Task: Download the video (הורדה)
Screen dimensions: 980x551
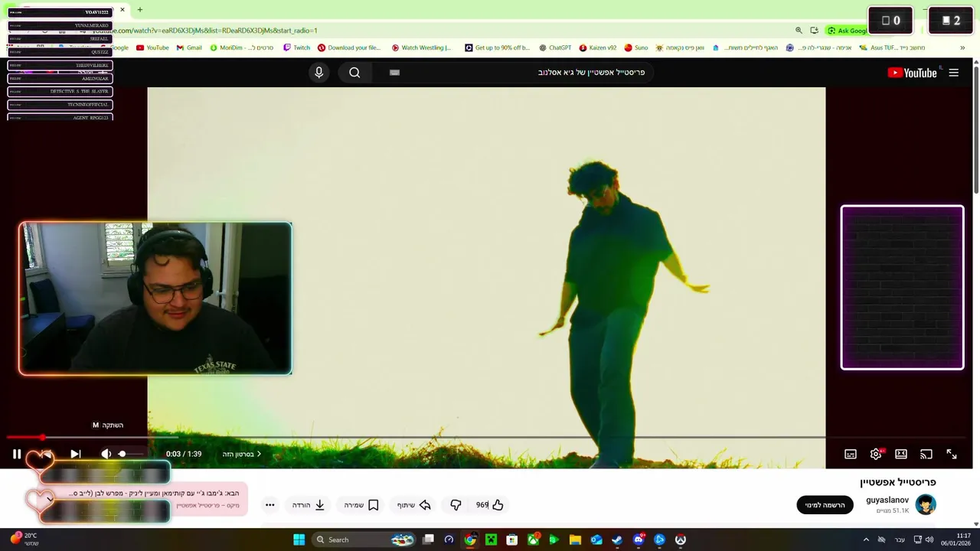Action: click(x=309, y=504)
